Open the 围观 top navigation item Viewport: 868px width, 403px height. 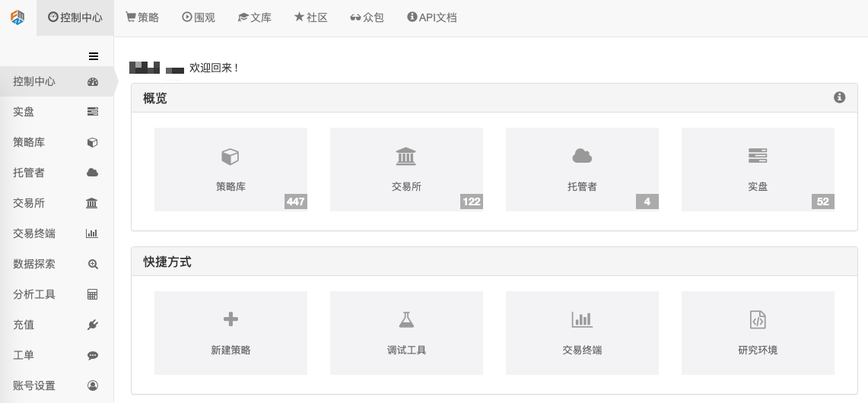tap(199, 17)
